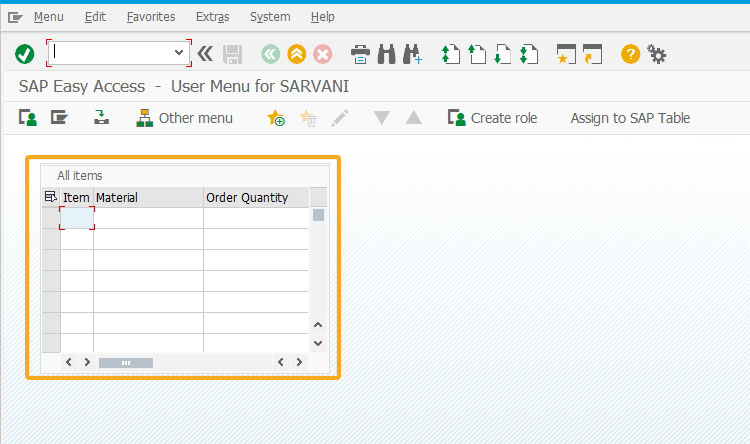Click the far-right horizontal scroll right arrow

[299, 362]
